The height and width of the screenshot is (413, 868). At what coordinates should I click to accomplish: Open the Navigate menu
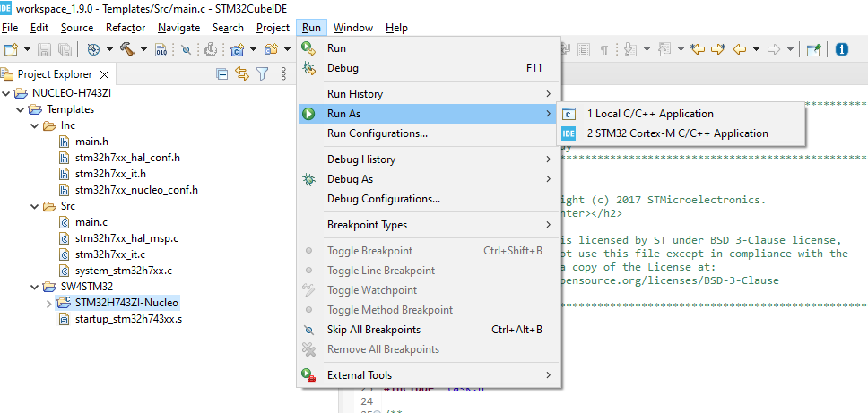pyautogui.click(x=178, y=28)
